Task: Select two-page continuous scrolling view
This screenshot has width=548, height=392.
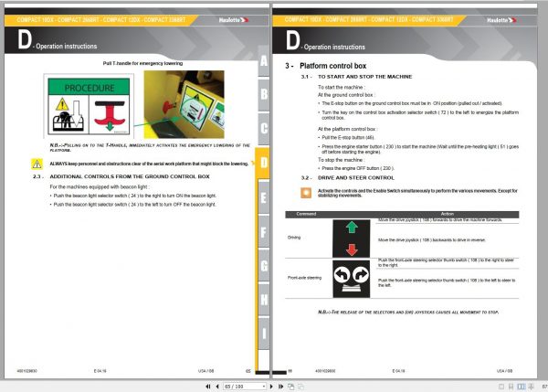Action: pos(531,387)
